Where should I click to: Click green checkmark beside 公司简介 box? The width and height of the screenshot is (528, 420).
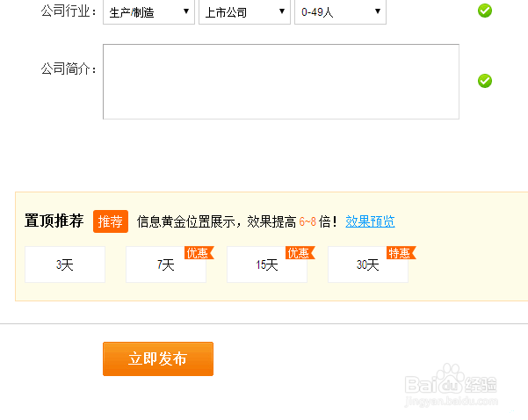click(x=485, y=81)
